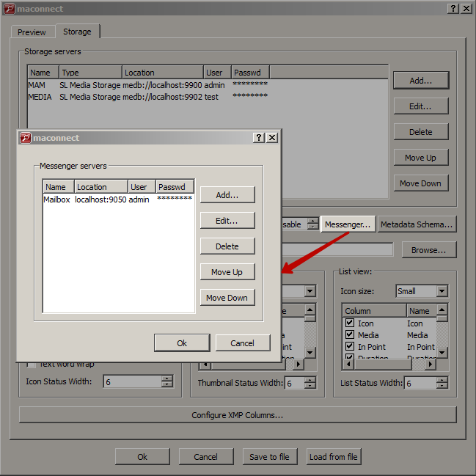Click the maconnect icon in the main window title bar
476x476 pixels.
(10, 9)
